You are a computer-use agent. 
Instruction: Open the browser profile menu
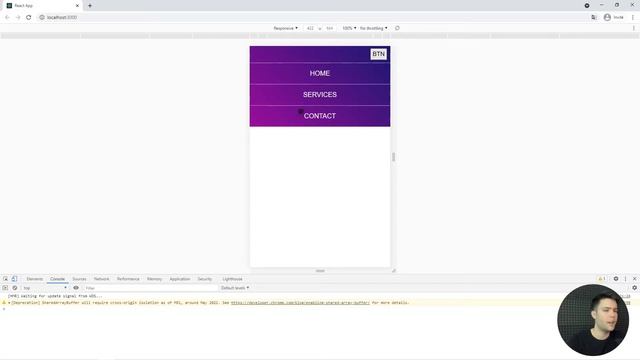[x=613, y=17]
